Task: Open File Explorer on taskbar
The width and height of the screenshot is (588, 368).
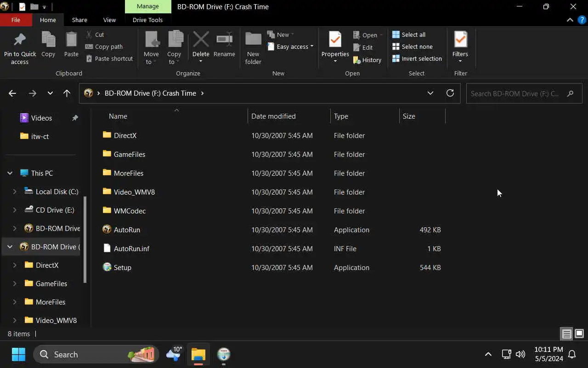Action: (198, 354)
